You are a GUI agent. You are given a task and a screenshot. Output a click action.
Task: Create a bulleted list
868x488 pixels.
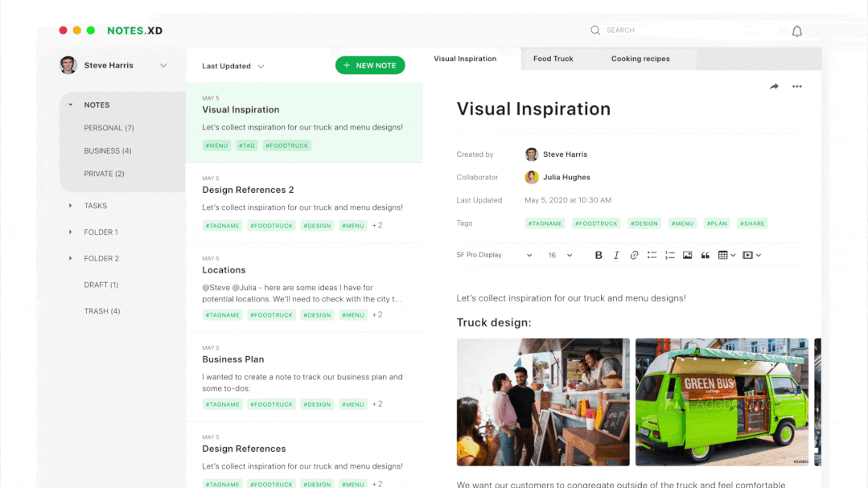pyautogui.click(x=652, y=255)
